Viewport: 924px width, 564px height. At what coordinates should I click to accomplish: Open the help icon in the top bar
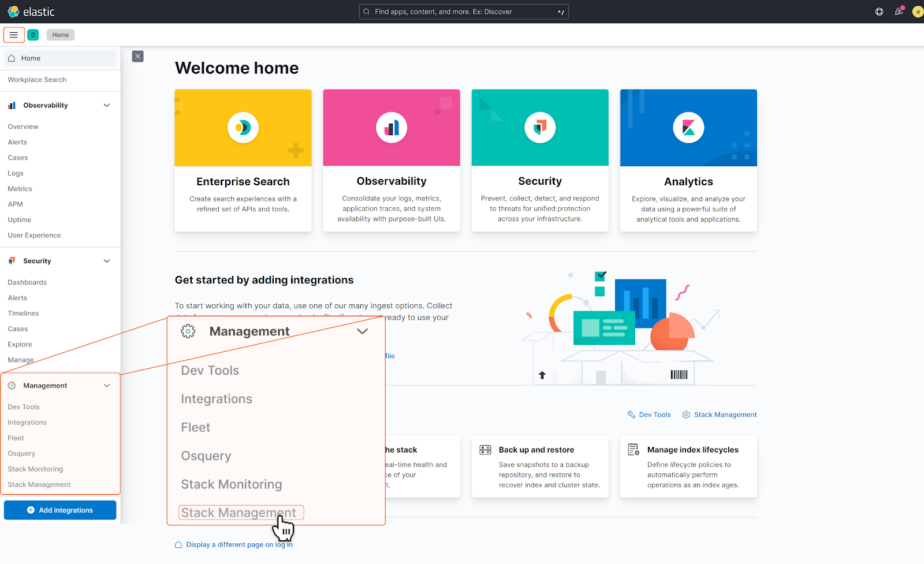[x=878, y=11]
